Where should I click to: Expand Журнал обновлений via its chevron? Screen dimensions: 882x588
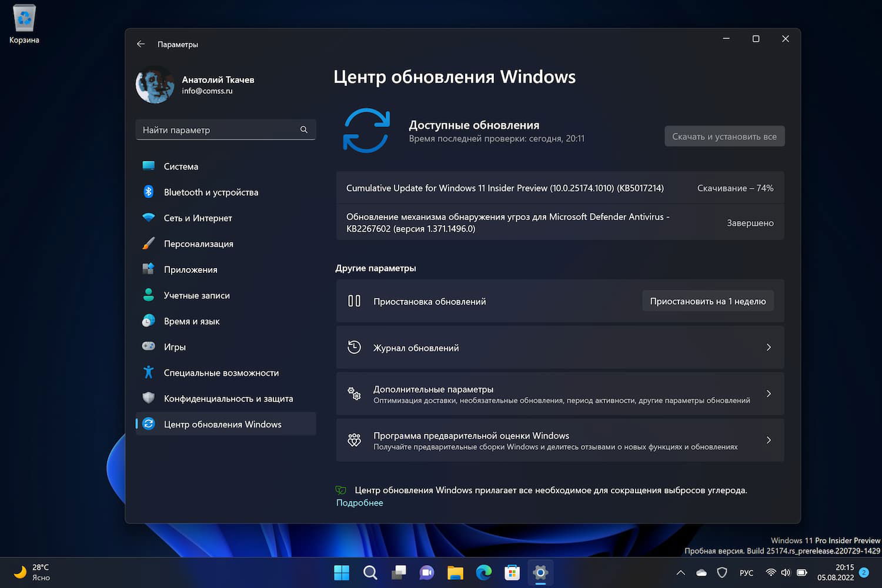769,348
